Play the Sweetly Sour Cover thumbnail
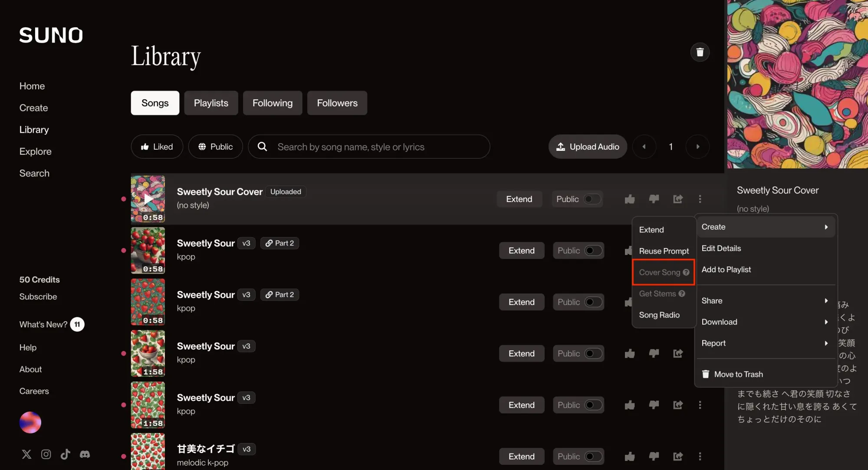 148,199
